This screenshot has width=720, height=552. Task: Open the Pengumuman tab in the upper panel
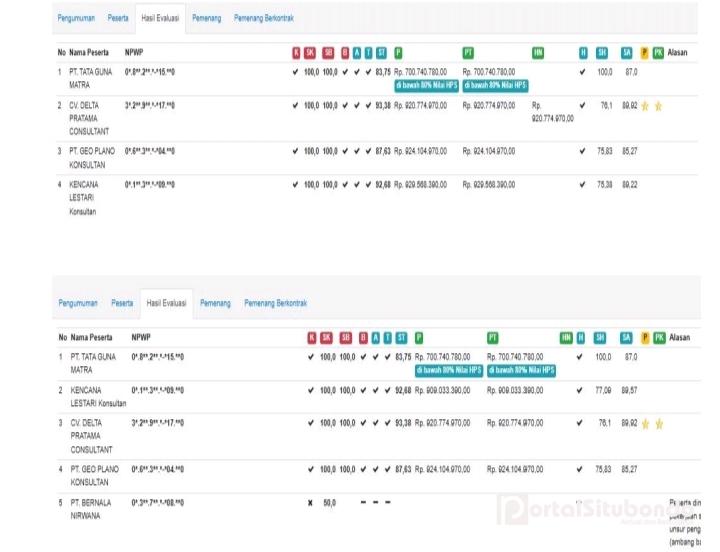click(x=77, y=19)
